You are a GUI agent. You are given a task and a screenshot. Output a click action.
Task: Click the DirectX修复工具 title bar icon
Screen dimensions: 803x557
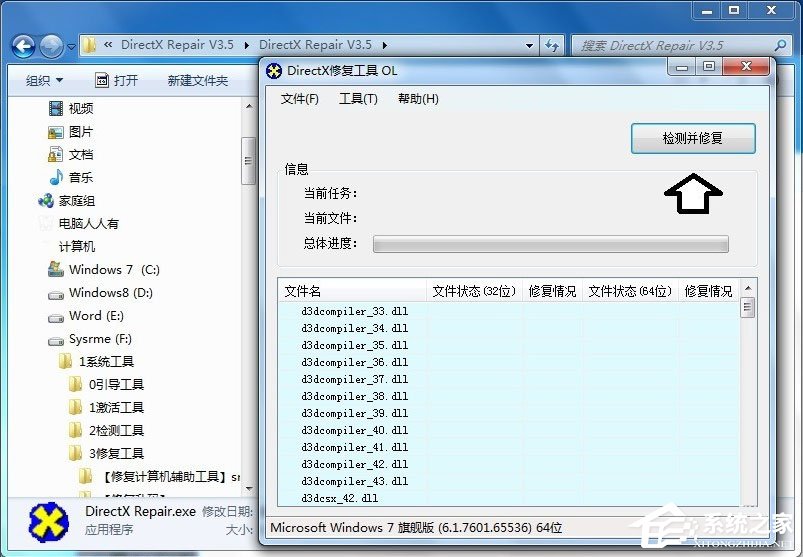tap(274, 70)
